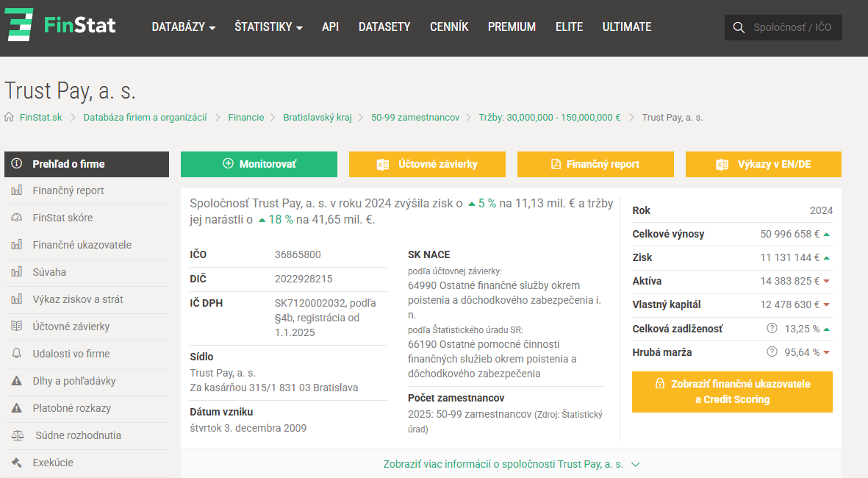This screenshot has width=868, height=478.
Task: Open the ULTIMATE menu item
Action: pos(627,26)
